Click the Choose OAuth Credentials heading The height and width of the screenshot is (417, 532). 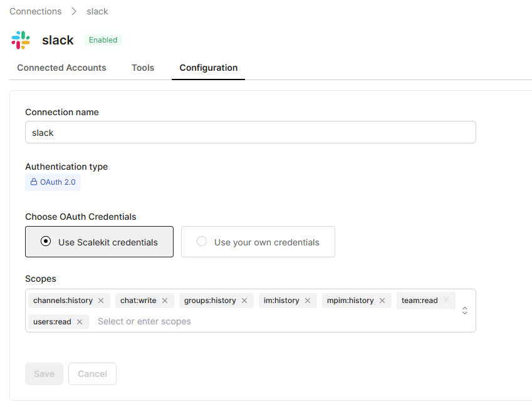[x=81, y=217]
